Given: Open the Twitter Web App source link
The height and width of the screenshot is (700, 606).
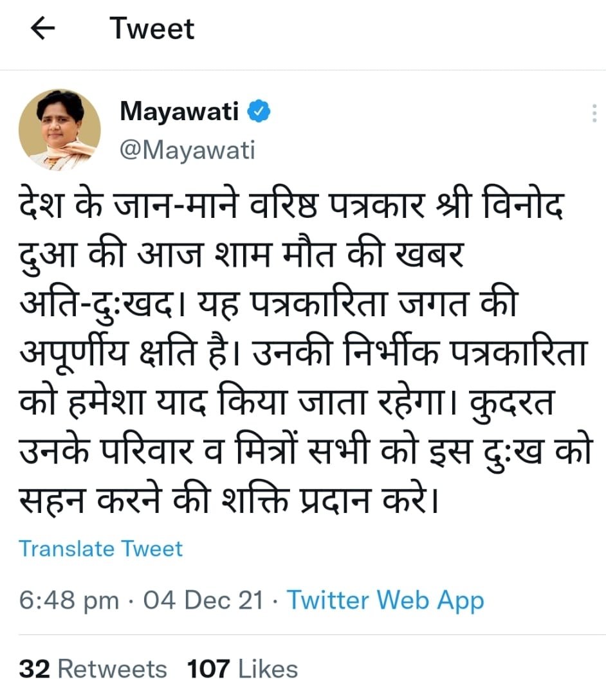Looking at the screenshot, I should (x=385, y=600).
